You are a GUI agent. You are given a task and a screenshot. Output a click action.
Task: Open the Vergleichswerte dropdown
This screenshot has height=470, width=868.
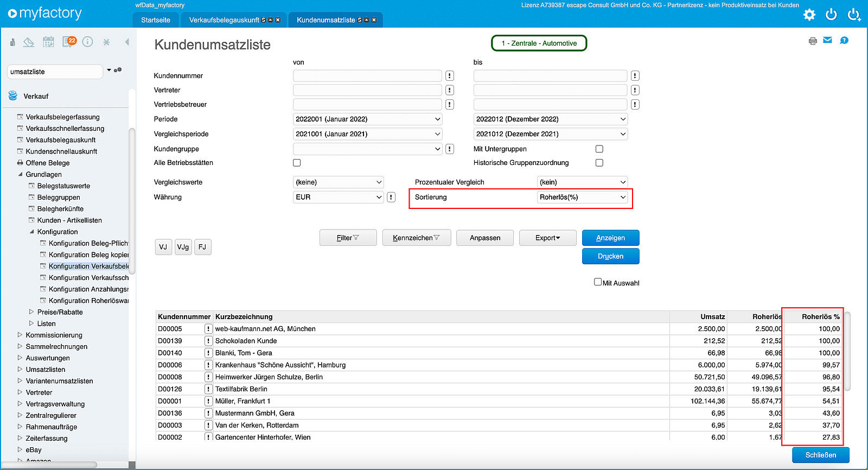[339, 182]
